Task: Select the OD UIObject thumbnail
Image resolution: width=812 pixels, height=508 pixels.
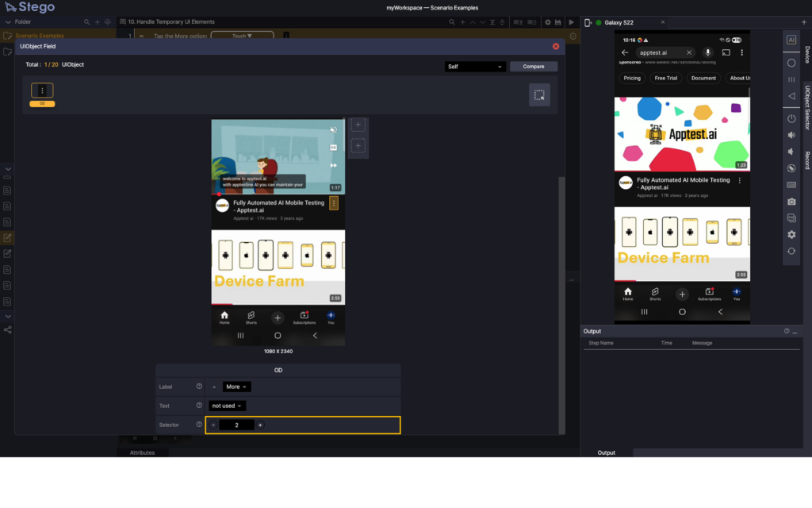Action: [42, 91]
